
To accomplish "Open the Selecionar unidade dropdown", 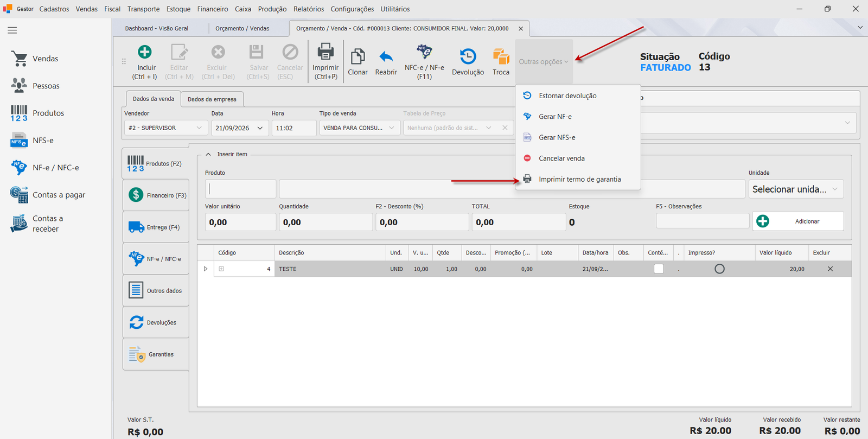I will [x=796, y=189].
